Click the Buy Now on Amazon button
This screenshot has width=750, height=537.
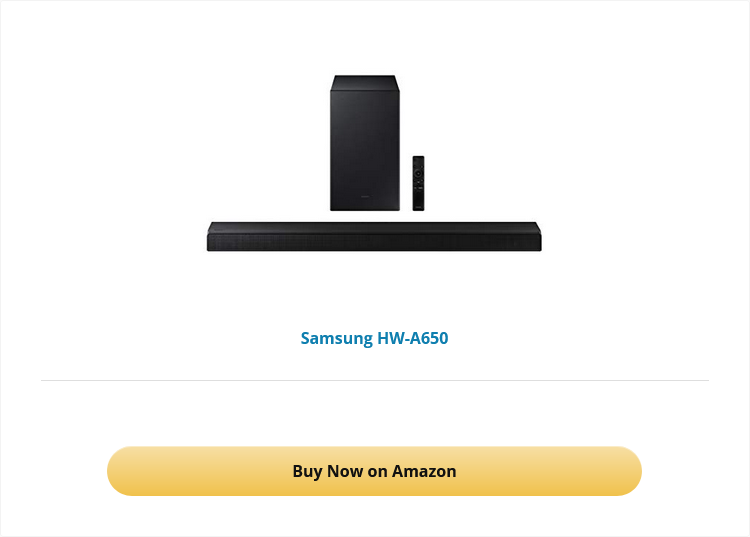coord(374,471)
